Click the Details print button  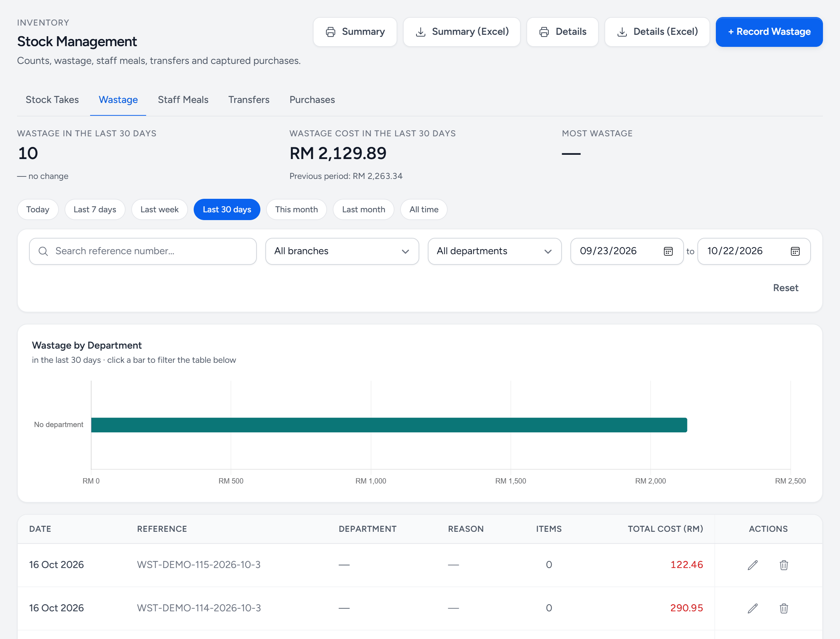[562, 32]
